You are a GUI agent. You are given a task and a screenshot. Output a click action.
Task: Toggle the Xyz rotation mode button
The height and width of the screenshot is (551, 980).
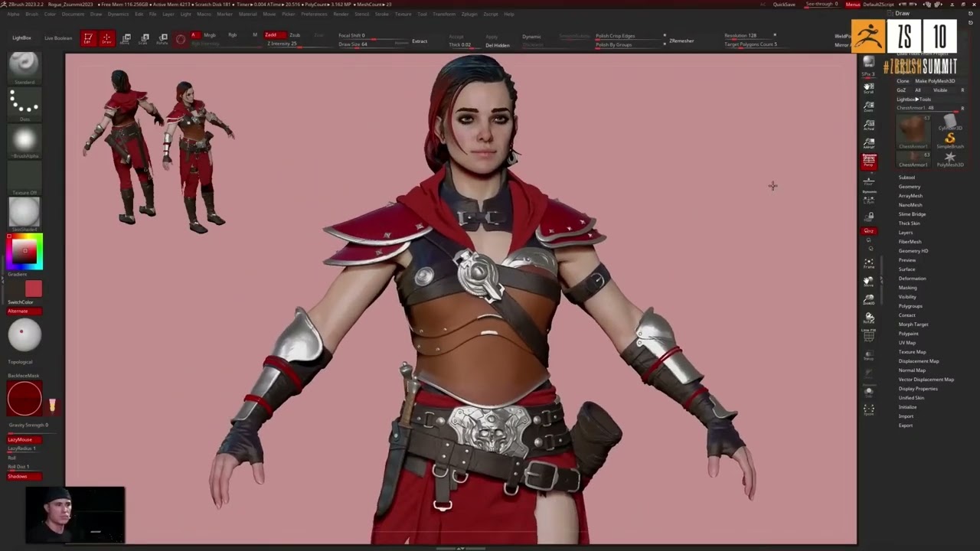tap(868, 230)
